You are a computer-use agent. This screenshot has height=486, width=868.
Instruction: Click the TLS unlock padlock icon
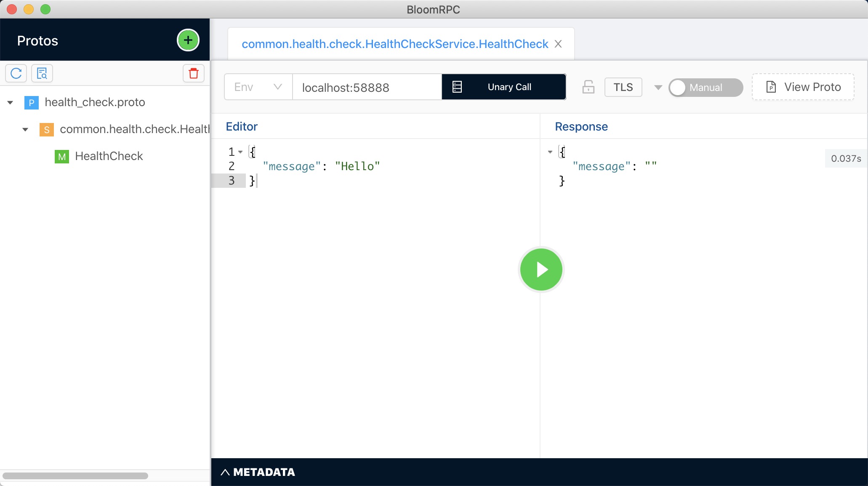(x=588, y=87)
